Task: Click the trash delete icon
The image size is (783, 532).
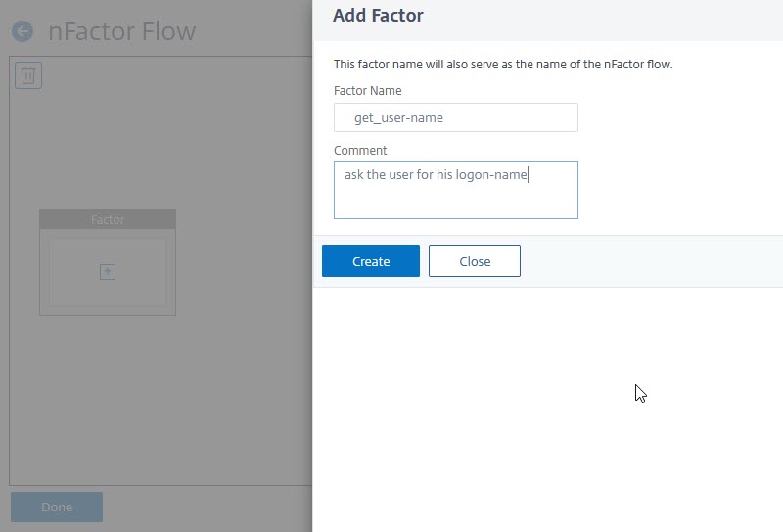Action: (x=28, y=75)
